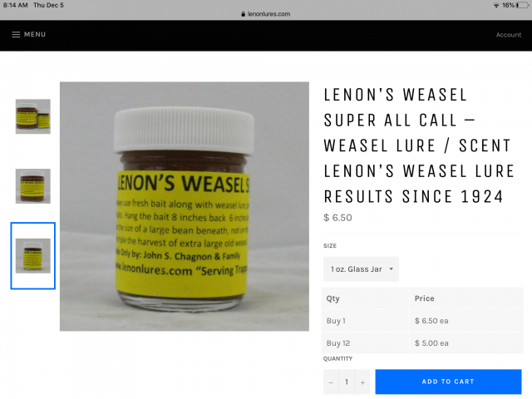
Task: Select the two-jar product thumbnail
Action: click(33, 116)
